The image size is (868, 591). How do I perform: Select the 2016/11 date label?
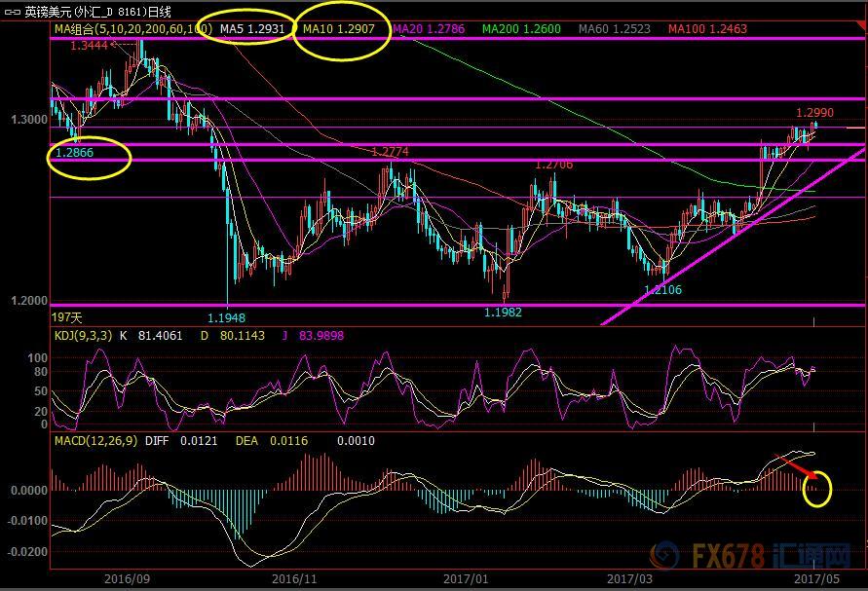[x=294, y=578]
